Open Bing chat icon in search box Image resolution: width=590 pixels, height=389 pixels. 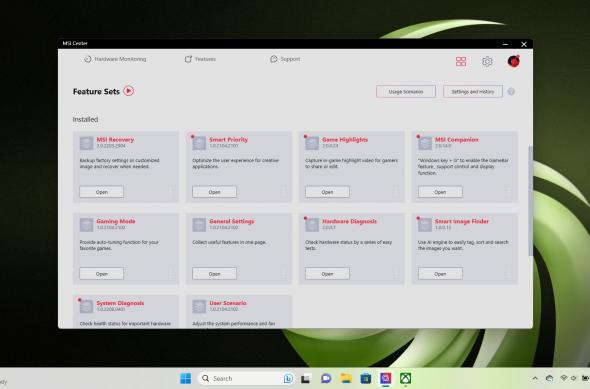click(288, 378)
